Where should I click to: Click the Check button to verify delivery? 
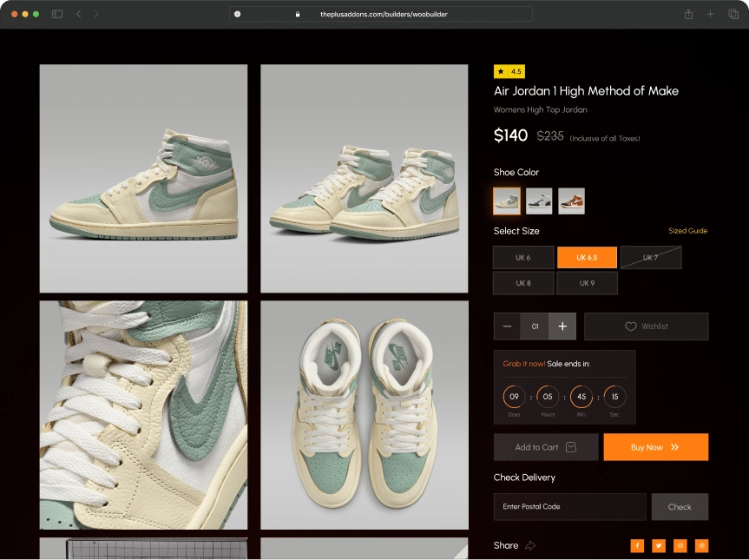point(680,507)
